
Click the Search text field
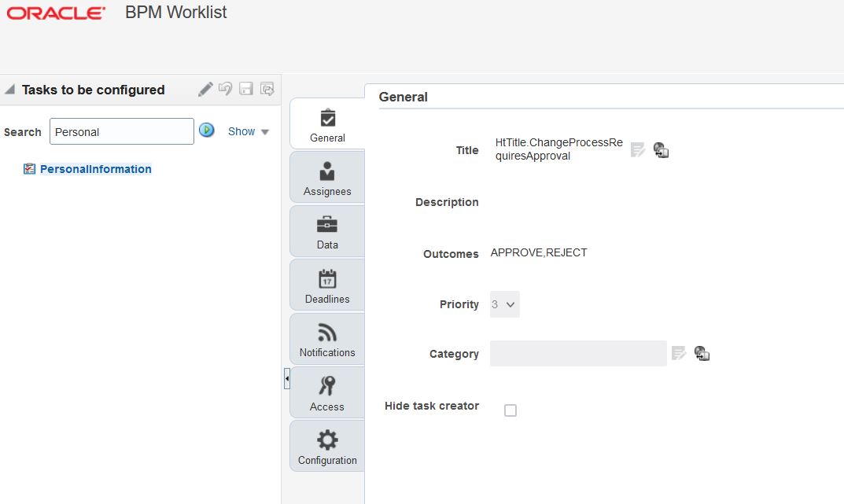[x=122, y=131]
